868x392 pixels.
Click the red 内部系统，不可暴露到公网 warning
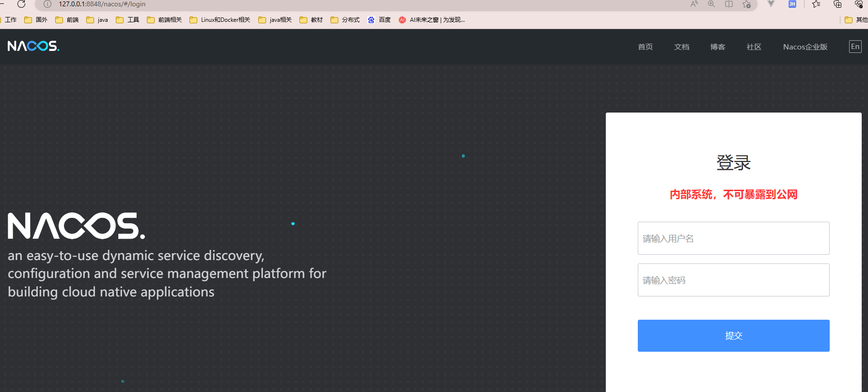(x=733, y=195)
